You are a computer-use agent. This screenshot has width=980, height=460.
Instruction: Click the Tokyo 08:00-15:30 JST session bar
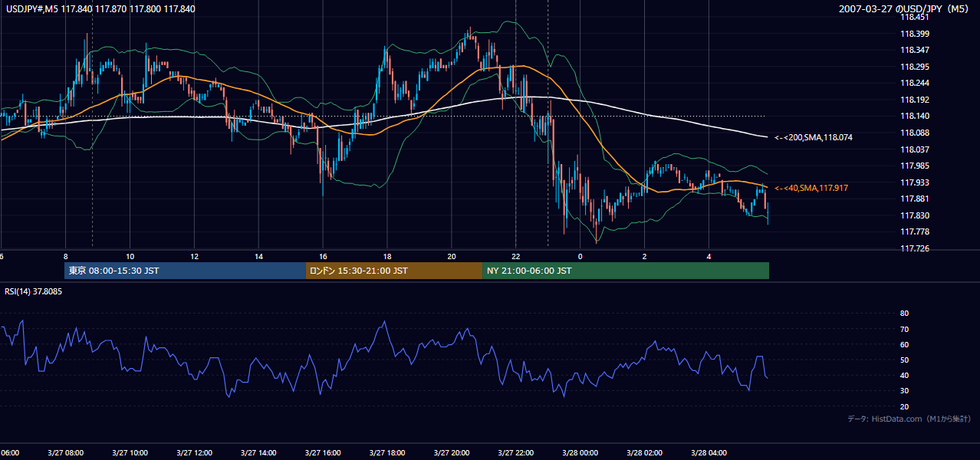(x=185, y=271)
